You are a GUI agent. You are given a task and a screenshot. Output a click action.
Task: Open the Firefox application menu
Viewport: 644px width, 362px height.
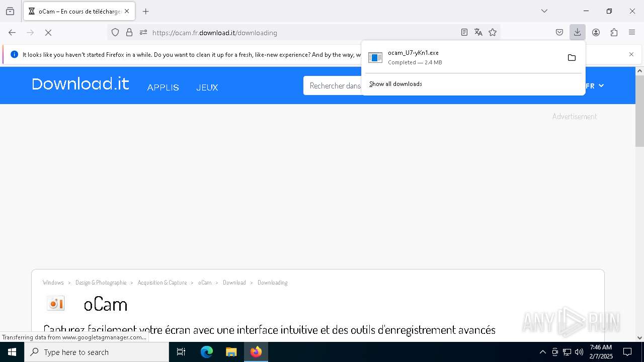point(632,33)
